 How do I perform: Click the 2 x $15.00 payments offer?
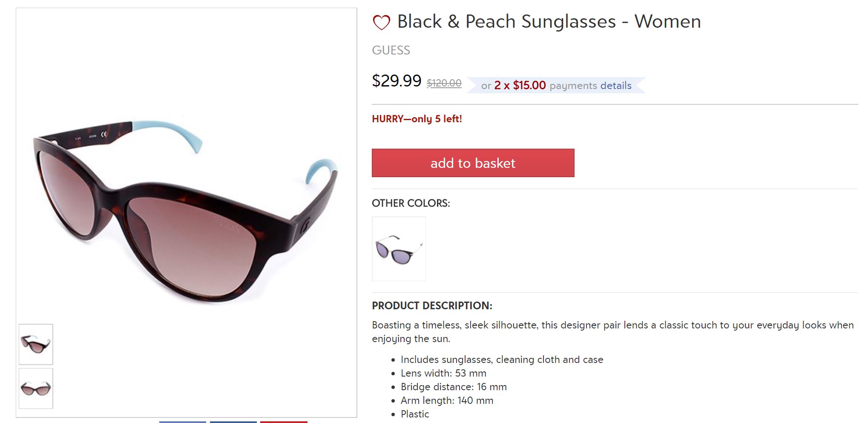pyautogui.click(x=520, y=86)
